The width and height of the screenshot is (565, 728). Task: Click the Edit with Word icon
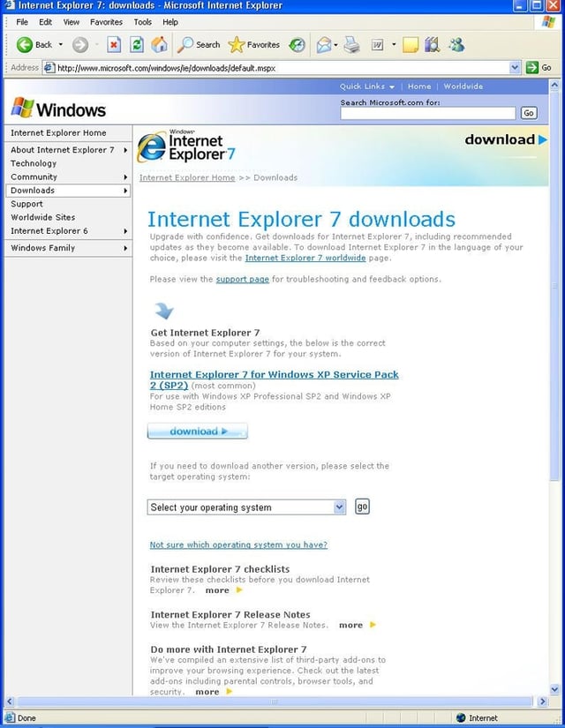(377, 45)
